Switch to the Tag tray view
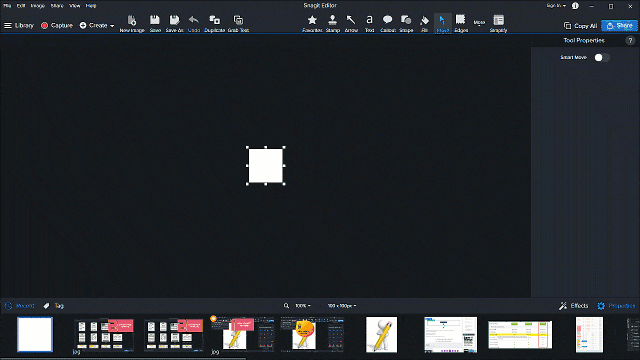 click(53, 306)
